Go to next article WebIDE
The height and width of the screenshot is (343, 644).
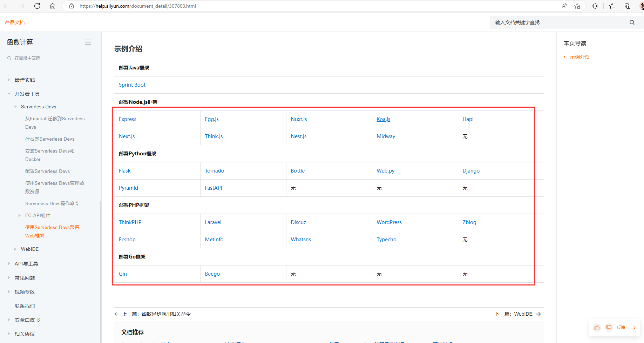(x=518, y=314)
